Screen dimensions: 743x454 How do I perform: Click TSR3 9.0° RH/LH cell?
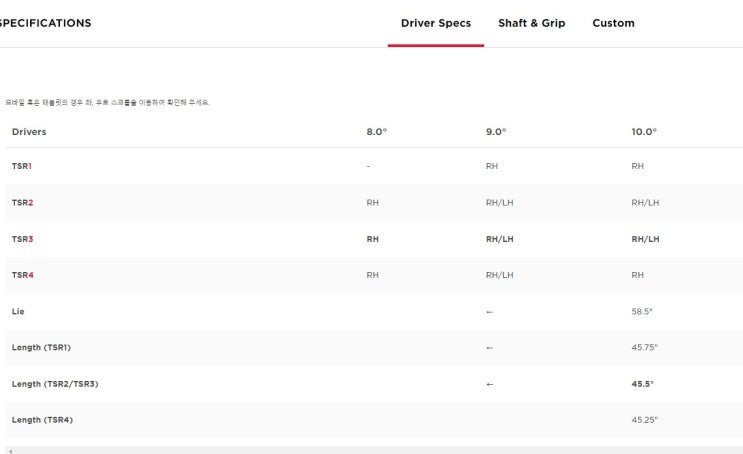499,239
